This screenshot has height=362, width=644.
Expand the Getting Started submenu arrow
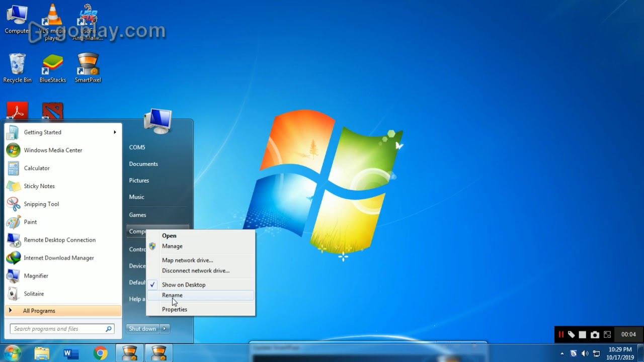point(115,132)
